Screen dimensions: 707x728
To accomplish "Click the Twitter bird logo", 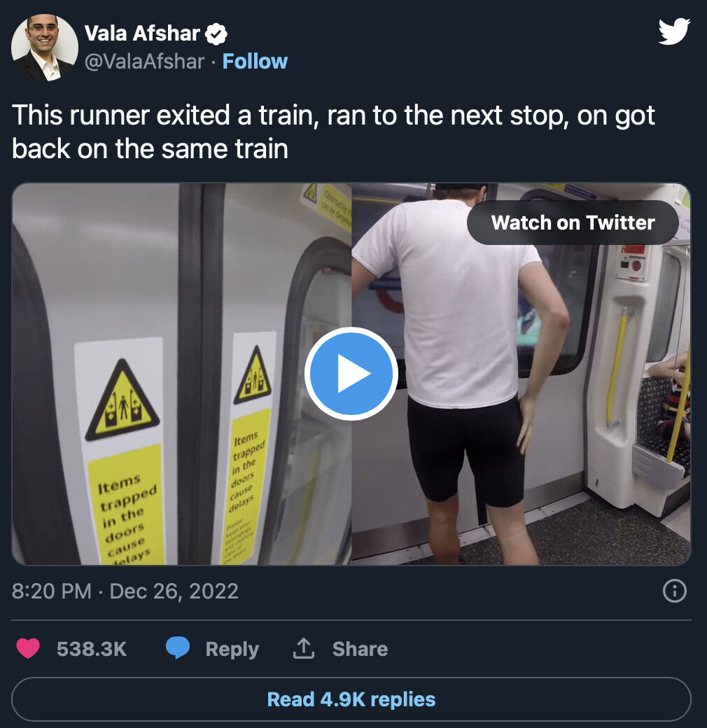I will click(674, 31).
